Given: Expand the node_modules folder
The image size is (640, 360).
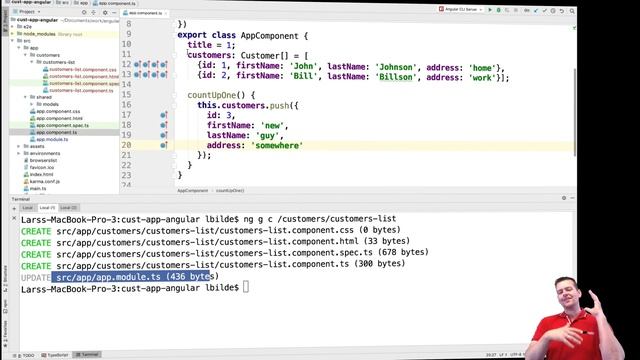Looking at the screenshot, I should pyautogui.click(x=13, y=34).
